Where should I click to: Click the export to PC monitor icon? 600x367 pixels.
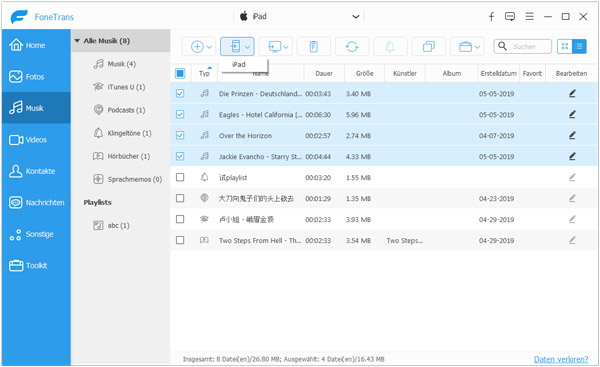(x=275, y=47)
